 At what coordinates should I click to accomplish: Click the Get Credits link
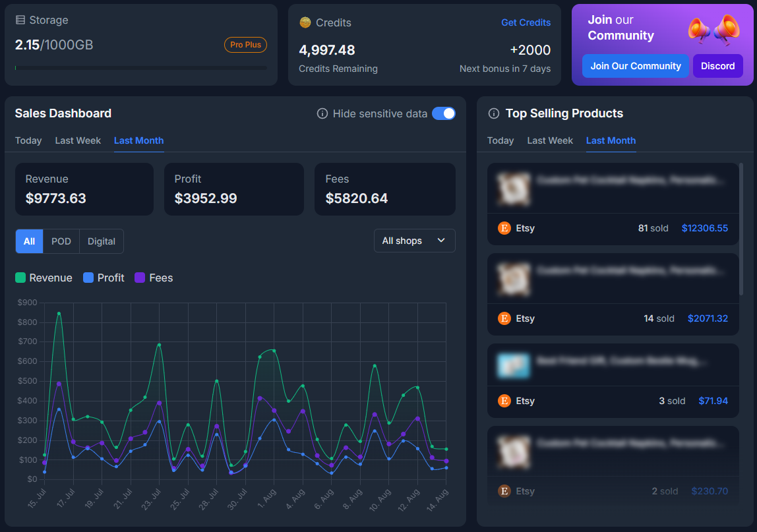click(x=526, y=22)
